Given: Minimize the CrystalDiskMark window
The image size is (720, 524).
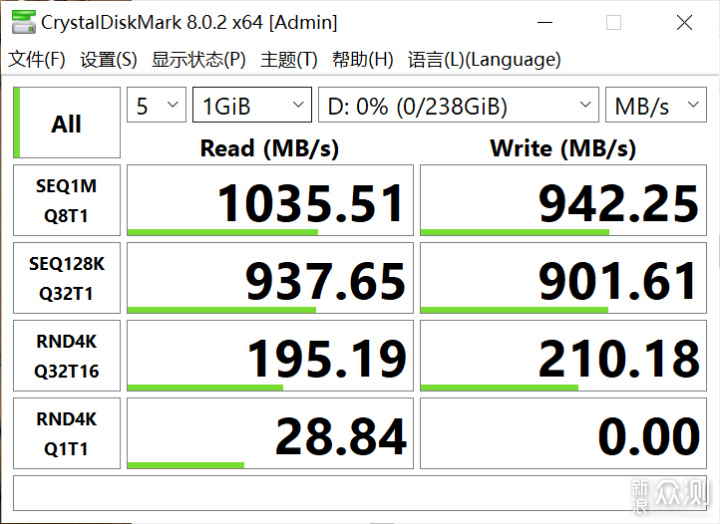Looking at the screenshot, I should [x=545, y=22].
